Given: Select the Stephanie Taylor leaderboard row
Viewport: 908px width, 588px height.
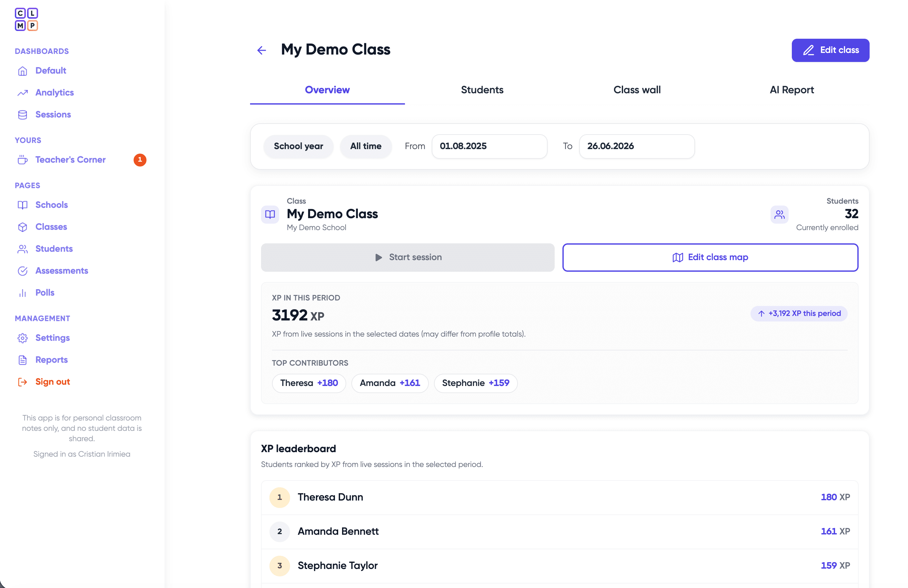Looking at the screenshot, I should click(560, 566).
